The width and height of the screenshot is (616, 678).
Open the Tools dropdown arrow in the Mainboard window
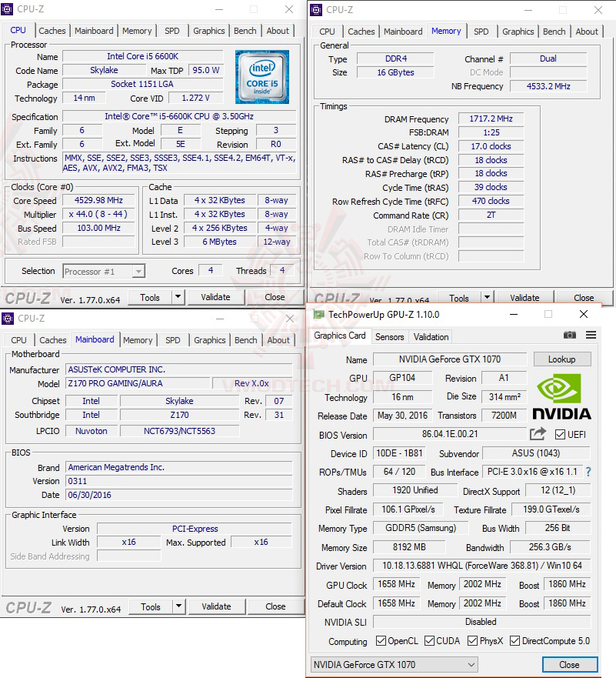pos(177,606)
